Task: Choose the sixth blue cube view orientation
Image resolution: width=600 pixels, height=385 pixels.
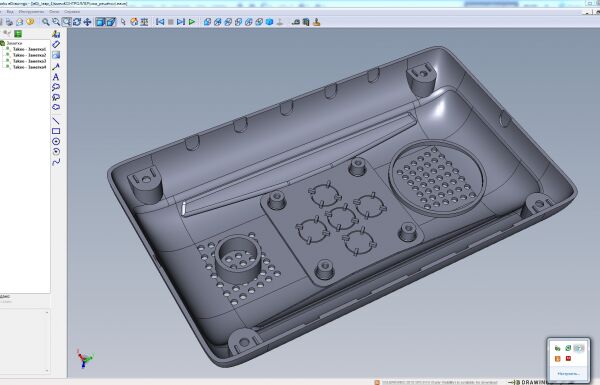Action: tap(259, 22)
